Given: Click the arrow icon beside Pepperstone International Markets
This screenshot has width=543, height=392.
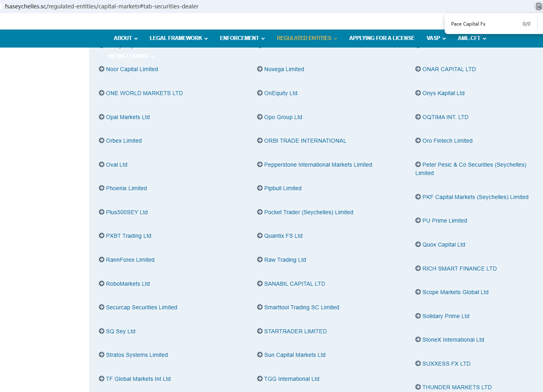Looking at the screenshot, I should pos(260,165).
